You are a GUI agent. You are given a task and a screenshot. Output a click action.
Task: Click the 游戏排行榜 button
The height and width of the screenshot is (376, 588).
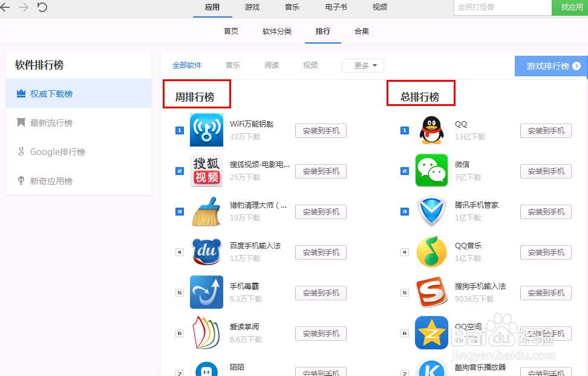coord(550,66)
